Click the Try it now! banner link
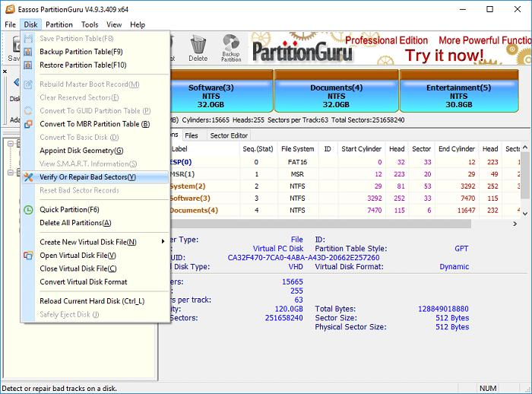This screenshot has width=532, height=394. click(444, 56)
